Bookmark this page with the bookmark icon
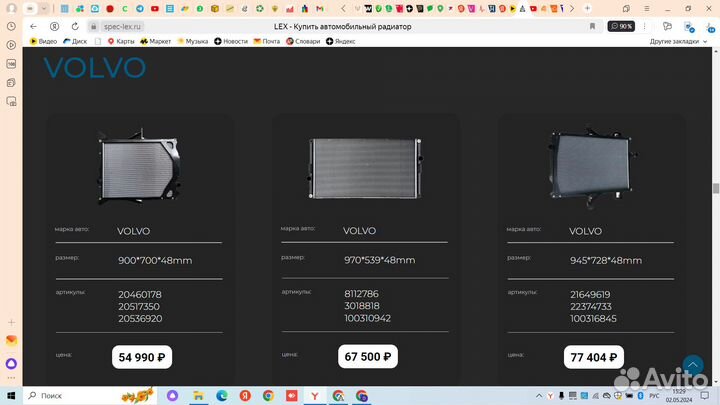Image resolution: width=720 pixels, height=405 pixels. click(592, 27)
